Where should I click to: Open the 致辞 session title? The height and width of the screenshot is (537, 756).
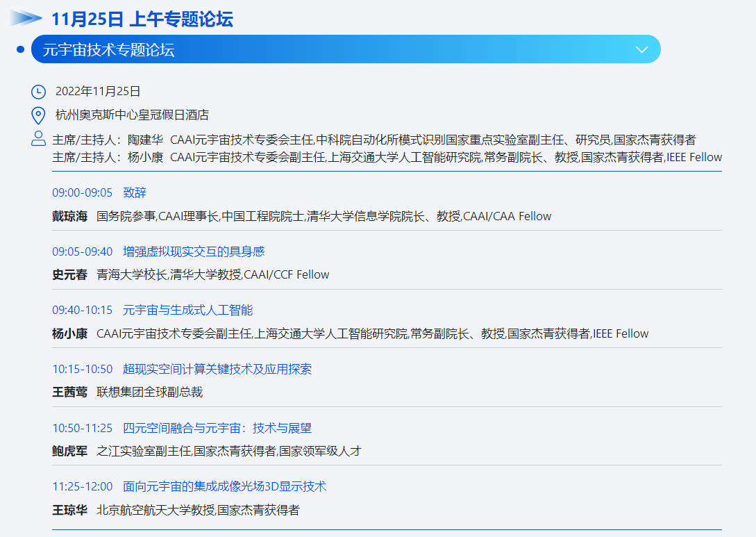[x=135, y=192]
